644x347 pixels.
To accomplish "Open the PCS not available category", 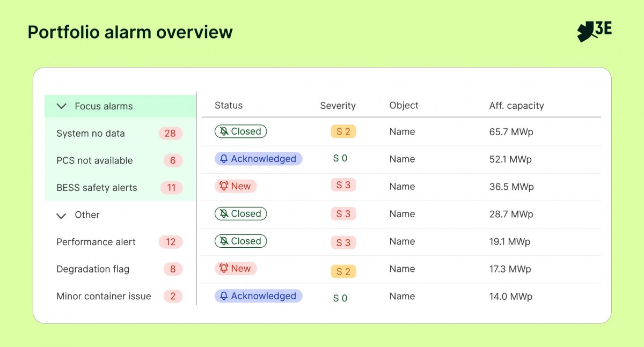I will (120, 160).
